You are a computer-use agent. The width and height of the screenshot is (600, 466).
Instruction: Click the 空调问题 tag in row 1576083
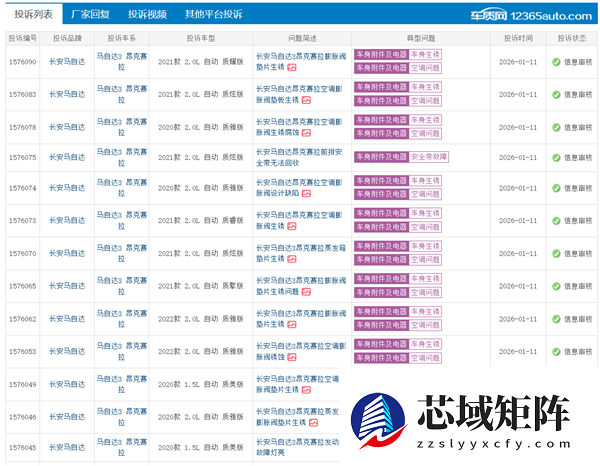tap(425, 101)
